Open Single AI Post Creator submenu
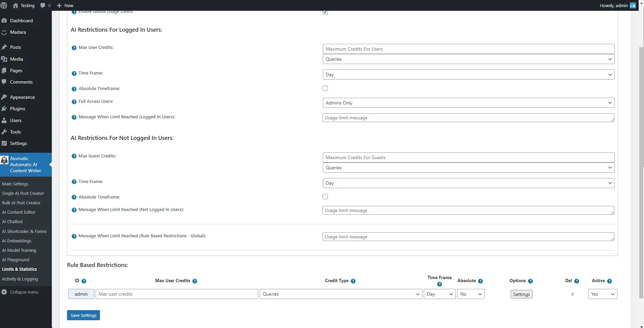The image size is (644, 328). pyautogui.click(x=23, y=193)
